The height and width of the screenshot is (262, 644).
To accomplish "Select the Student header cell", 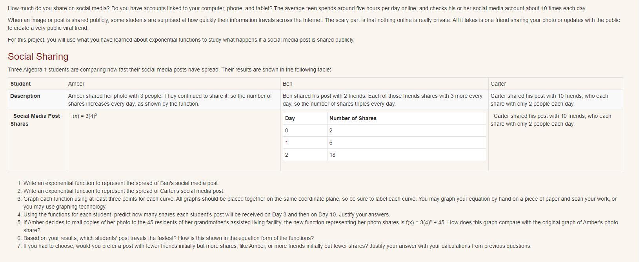I will (x=20, y=84).
